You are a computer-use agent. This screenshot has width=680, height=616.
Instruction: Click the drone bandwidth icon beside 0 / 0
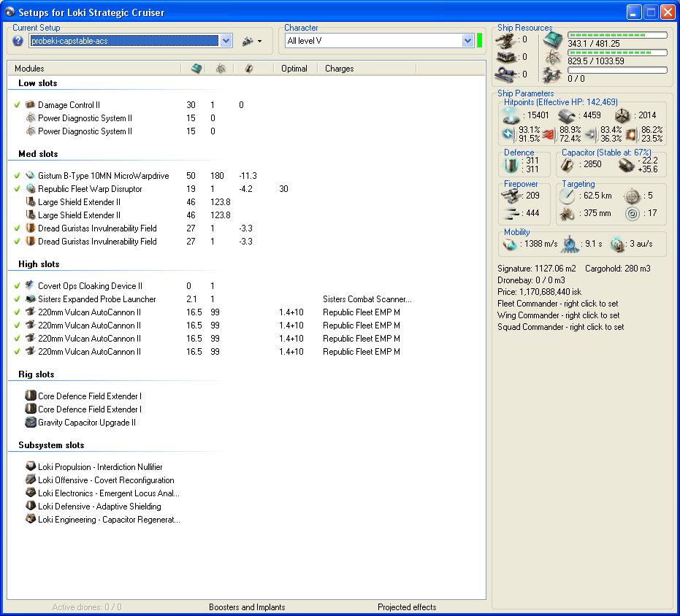point(552,75)
